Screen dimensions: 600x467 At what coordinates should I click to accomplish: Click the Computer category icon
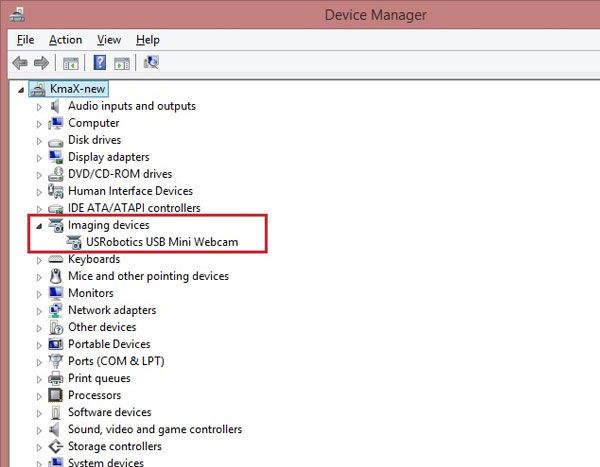55,123
